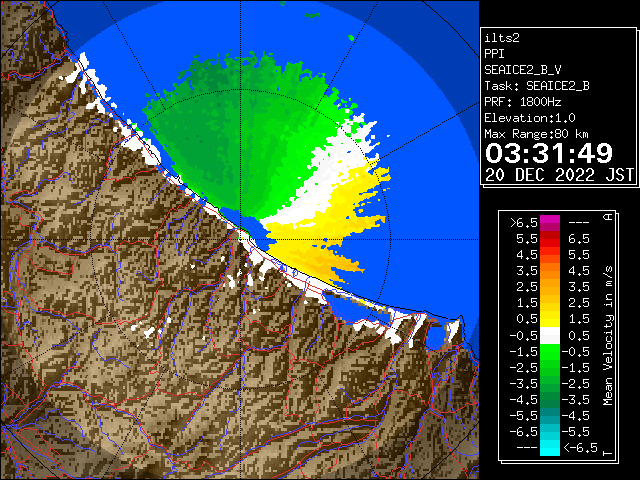640x480 pixels.
Task: Click the 'PRF: 1800Hz' text
Action: click(x=523, y=102)
